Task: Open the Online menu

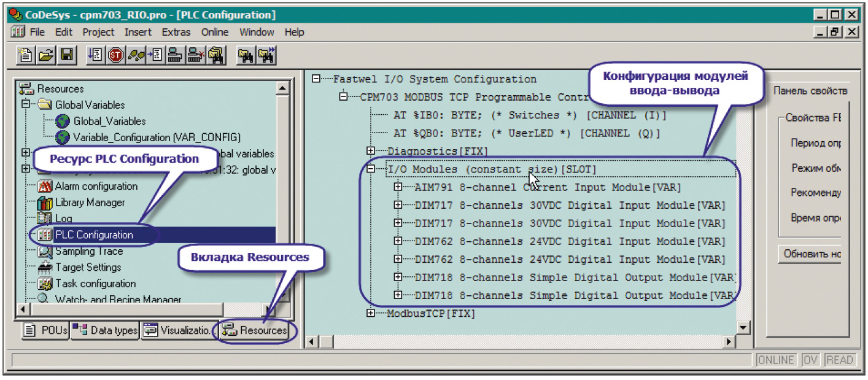Action: (215, 32)
